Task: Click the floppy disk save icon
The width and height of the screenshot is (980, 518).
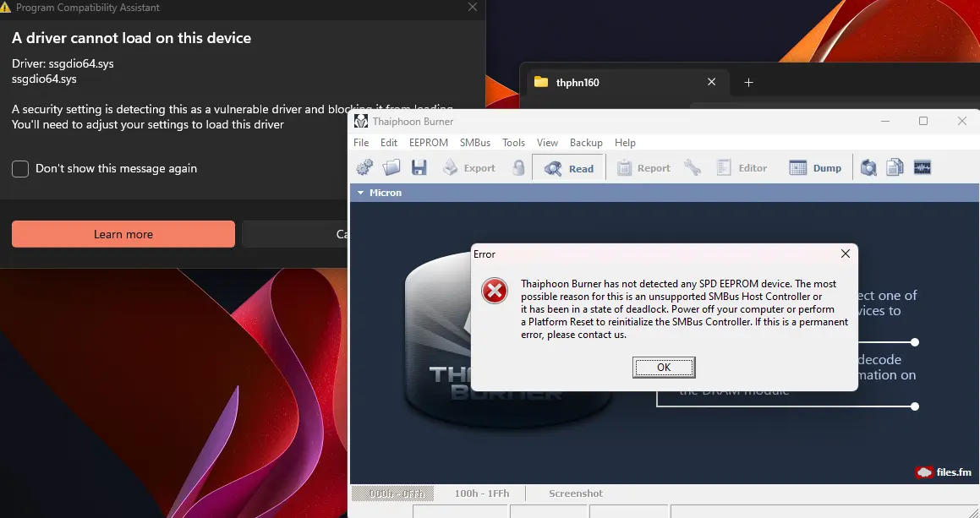Action: [419, 167]
